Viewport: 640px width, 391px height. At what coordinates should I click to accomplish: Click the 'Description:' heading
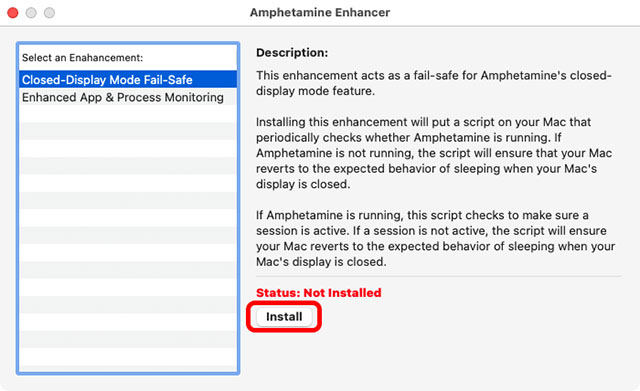pos(292,53)
